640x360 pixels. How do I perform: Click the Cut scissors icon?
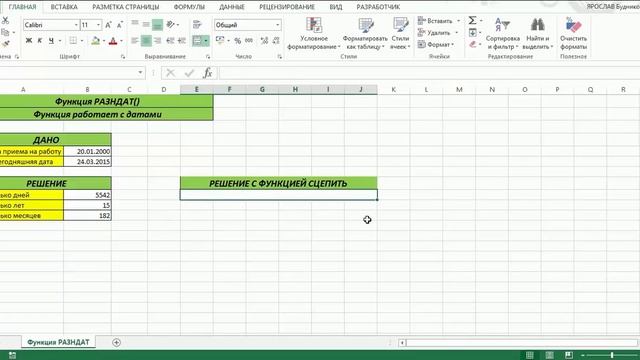coord(5,20)
